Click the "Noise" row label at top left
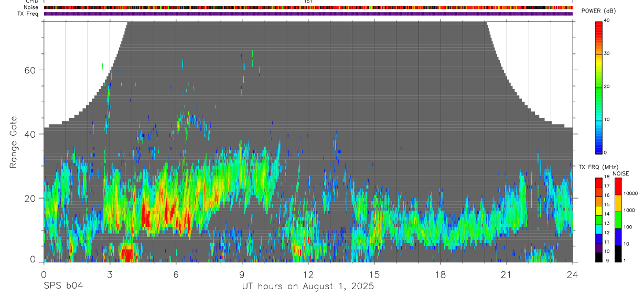 click(x=31, y=7)
